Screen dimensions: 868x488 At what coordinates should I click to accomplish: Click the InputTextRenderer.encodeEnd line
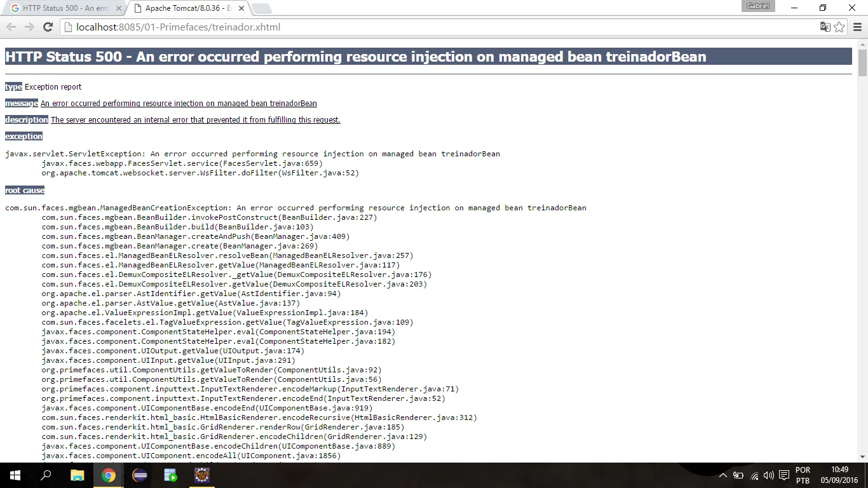[x=243, y=398]
